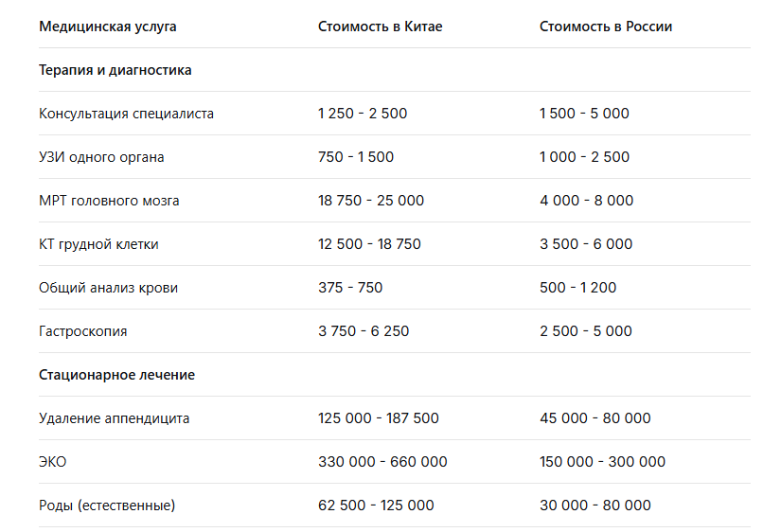Click the 'Удаление аппендицита' row label
The height and width of the screenshot is (532, 763).
[115, 418]
